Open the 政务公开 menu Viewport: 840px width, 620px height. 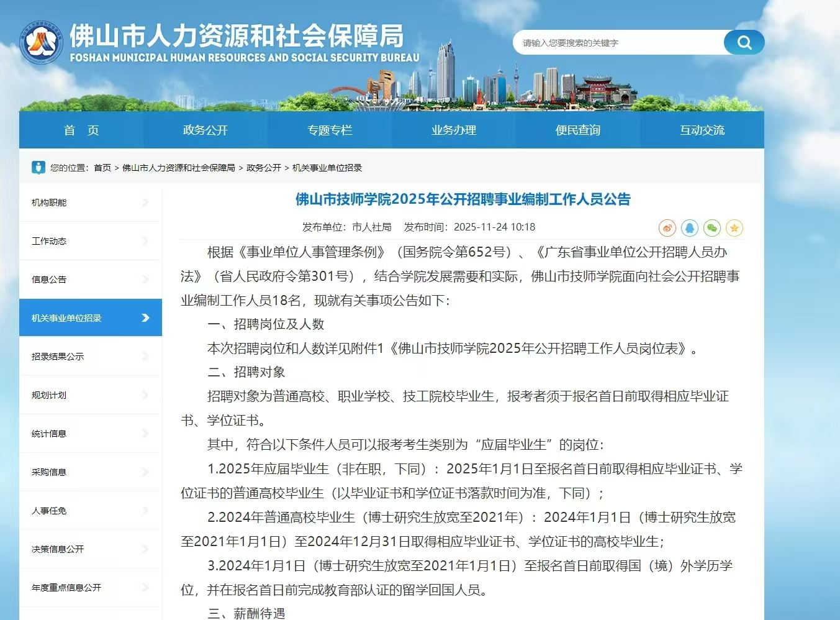point(205,130)
